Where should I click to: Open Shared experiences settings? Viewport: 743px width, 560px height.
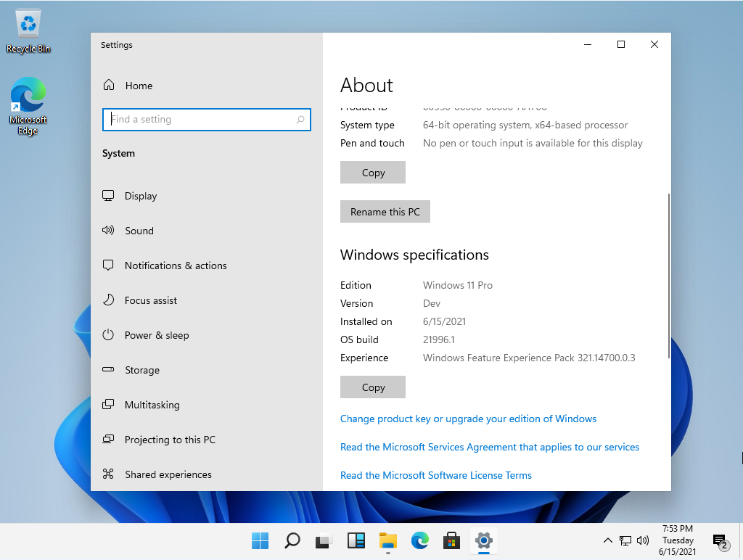(166, 474)
